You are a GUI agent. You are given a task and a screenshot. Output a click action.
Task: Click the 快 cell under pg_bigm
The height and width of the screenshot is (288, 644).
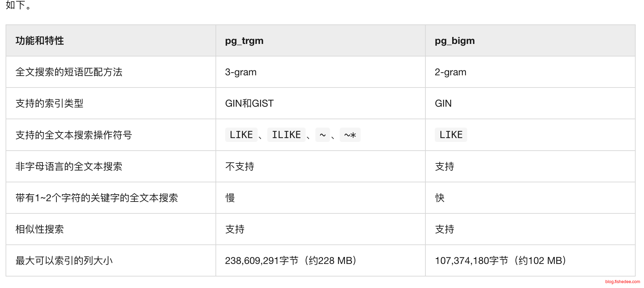[x=440, y=198]
